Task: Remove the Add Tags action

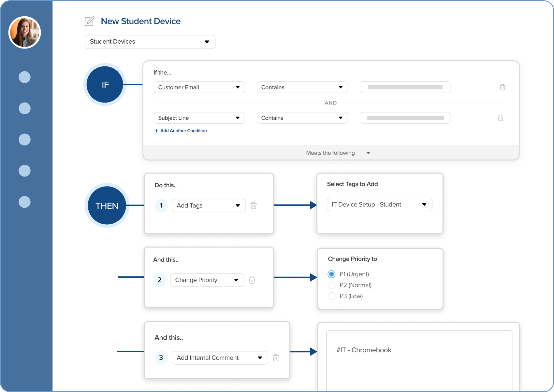Action: pos(254,205)
